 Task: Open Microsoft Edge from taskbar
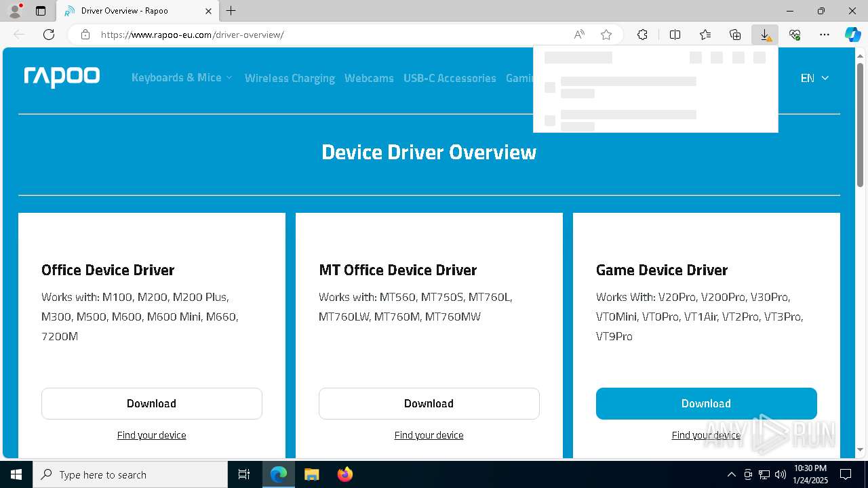coord(279,474)
